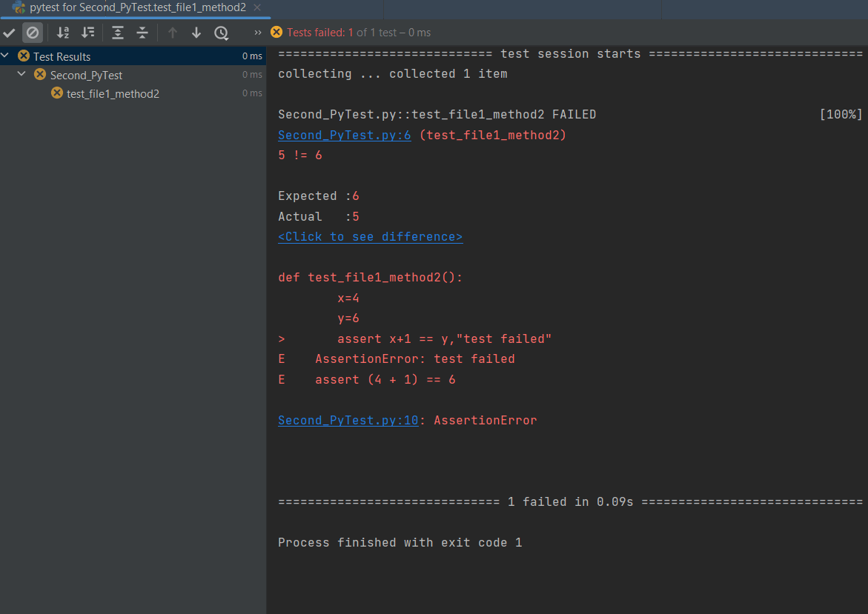Image resolution: width=868 pixels, height=614 pixels.
Task: Click the Collapse All tests icon
Action: [x=142, y=33]
